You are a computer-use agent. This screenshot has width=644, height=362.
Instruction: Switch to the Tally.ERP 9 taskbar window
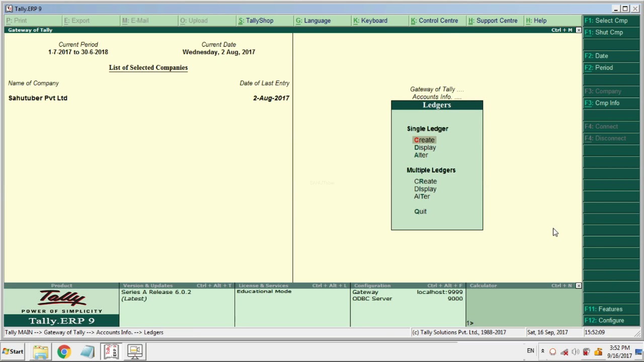111,351
